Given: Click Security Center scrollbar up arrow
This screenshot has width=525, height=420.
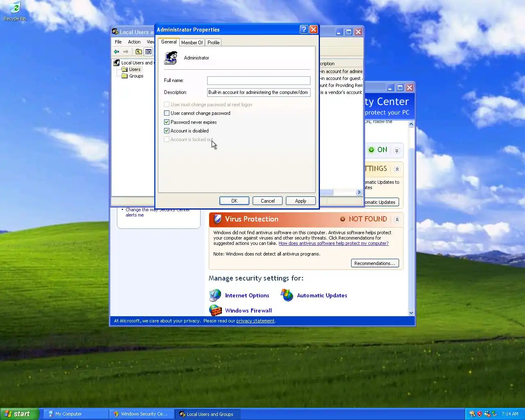Looking at the screenshot, I should coord(411,124).
